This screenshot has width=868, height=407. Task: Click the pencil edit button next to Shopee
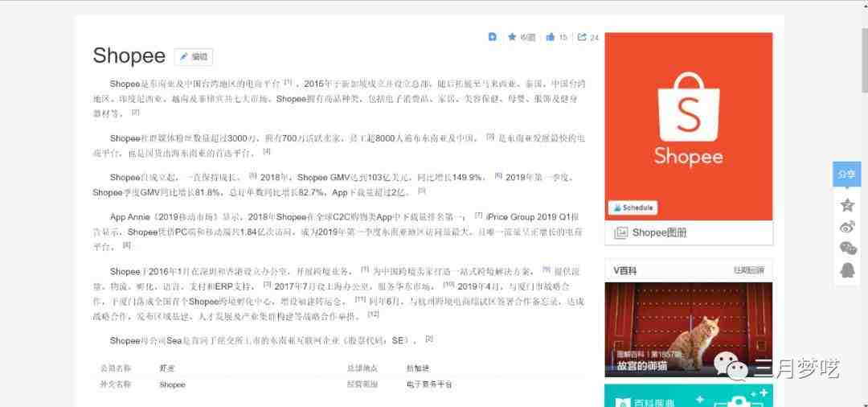[193, 56]
